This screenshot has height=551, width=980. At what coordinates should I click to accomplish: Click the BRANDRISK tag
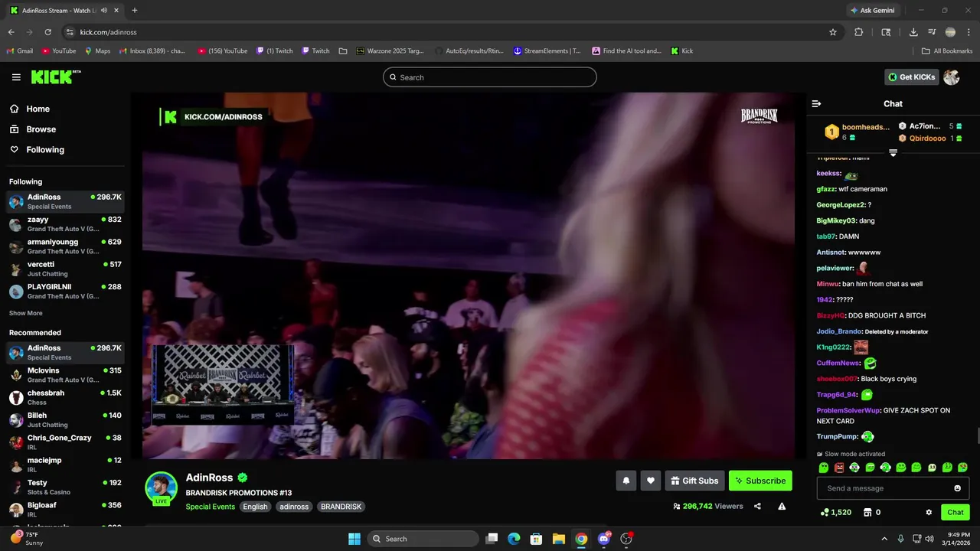(x=341, y=507)
